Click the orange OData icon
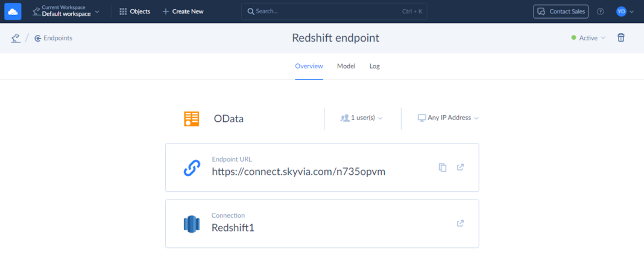Viewport: 644px width, 278px height. [191, 119]
